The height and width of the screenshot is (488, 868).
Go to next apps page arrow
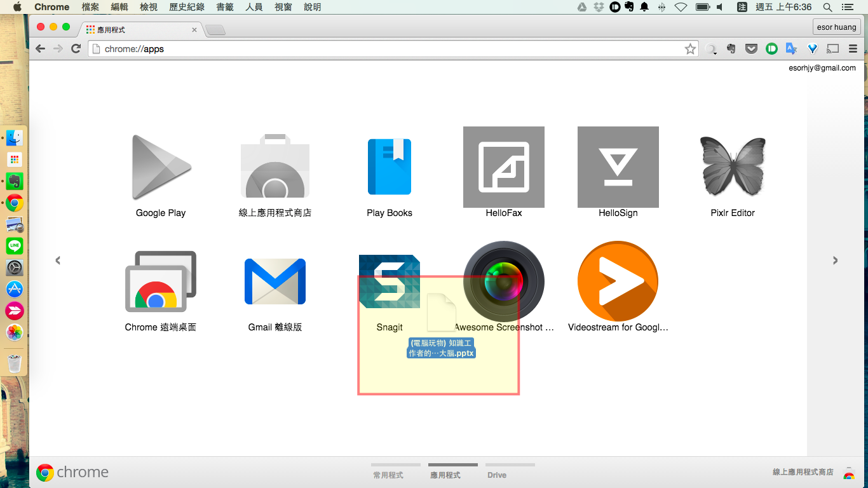836,260
